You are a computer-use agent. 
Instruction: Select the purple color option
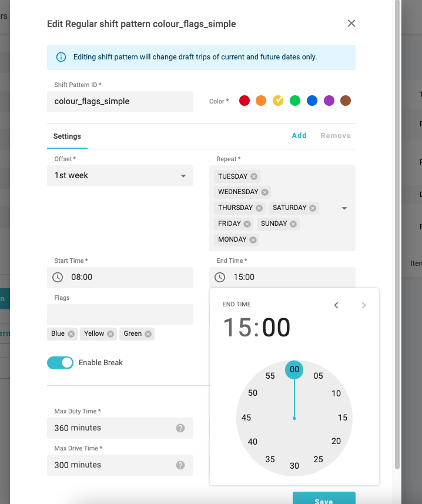(329, 101)
